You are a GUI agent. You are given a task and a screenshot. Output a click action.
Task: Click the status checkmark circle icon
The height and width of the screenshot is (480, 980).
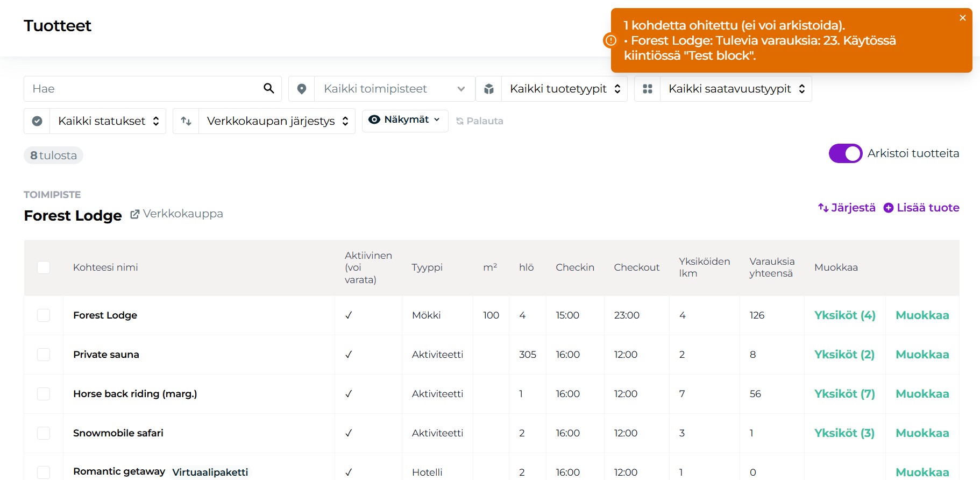click(x=37, y=121)
